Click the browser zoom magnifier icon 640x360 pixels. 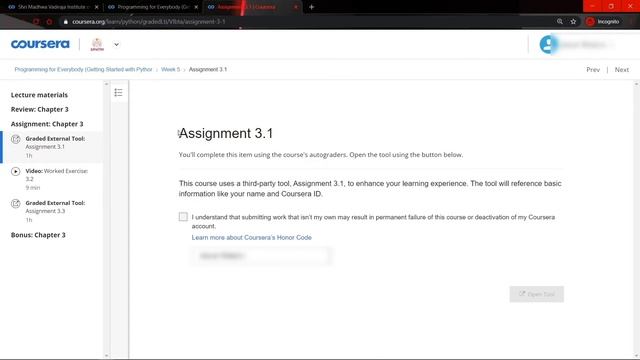[560, 22]
